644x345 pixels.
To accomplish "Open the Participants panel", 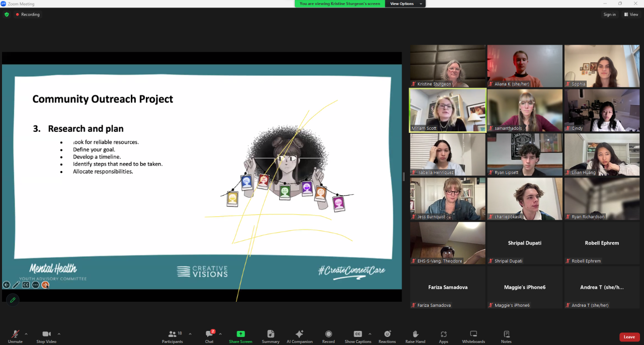I will click(172, 336).
